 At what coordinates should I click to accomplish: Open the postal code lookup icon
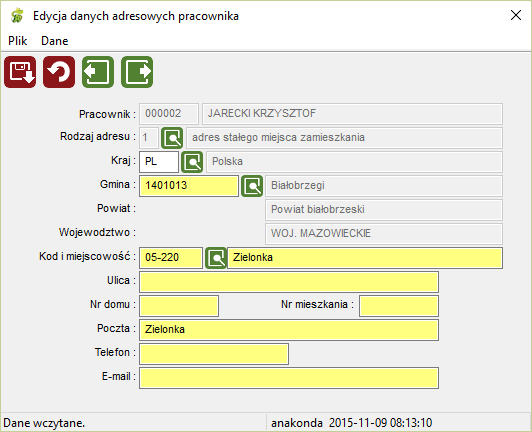click(x=216, y=258)
